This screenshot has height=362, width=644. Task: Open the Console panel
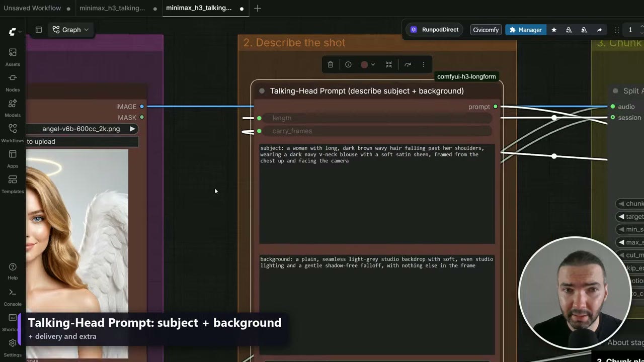(x=13, y=297)
